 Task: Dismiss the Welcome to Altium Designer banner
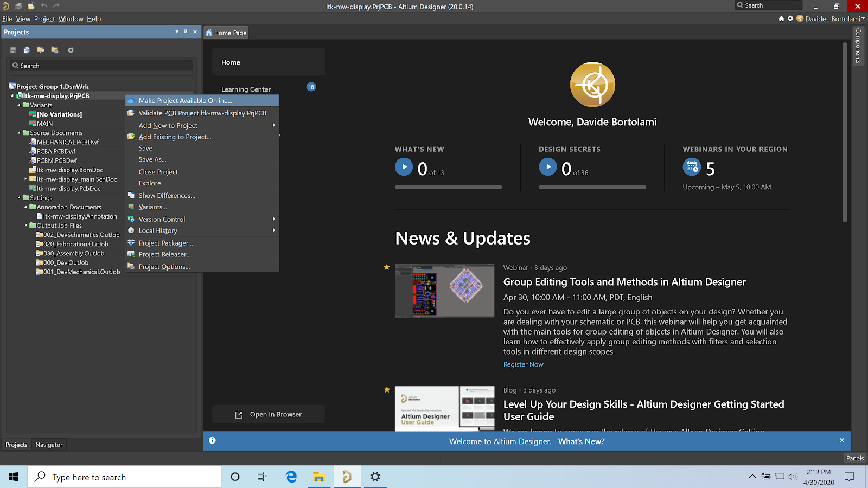(842, 440)
